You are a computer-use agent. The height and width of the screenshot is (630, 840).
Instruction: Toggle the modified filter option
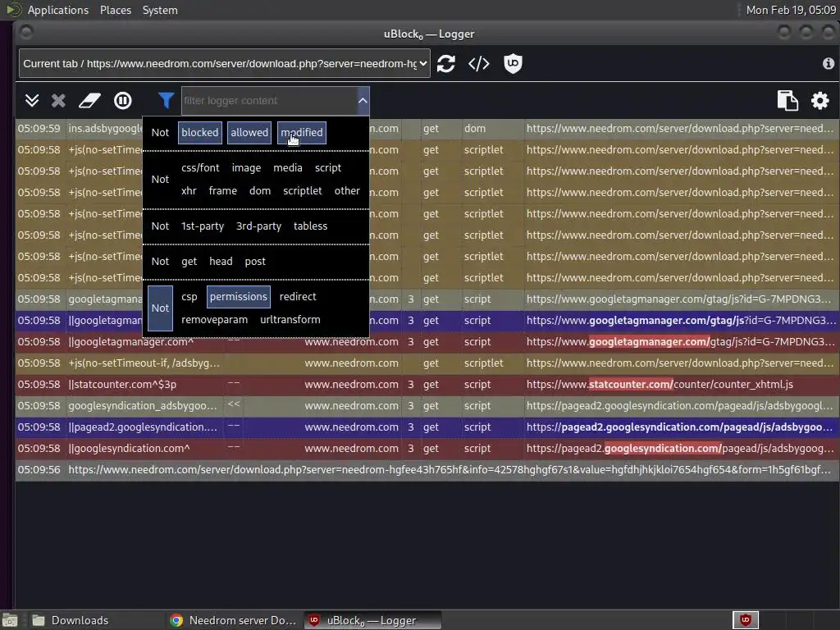point(302,132)
